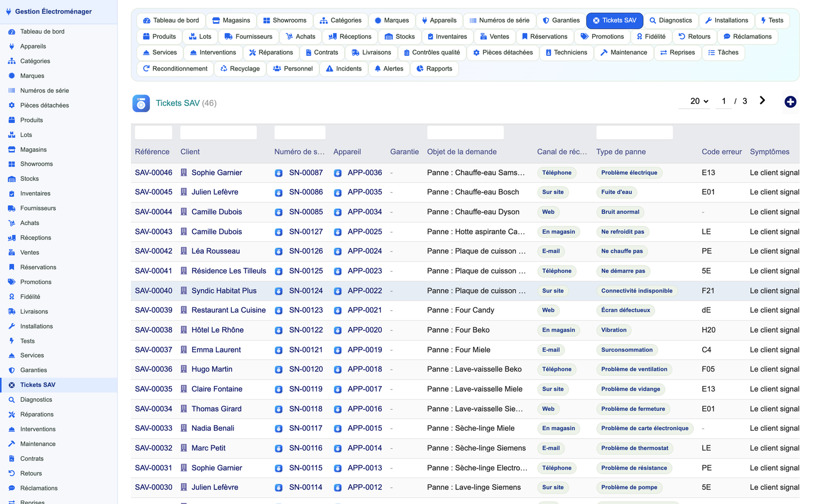Open the page size dropdown showing 20
815x504 pixels.
click(x=699, y=101)
